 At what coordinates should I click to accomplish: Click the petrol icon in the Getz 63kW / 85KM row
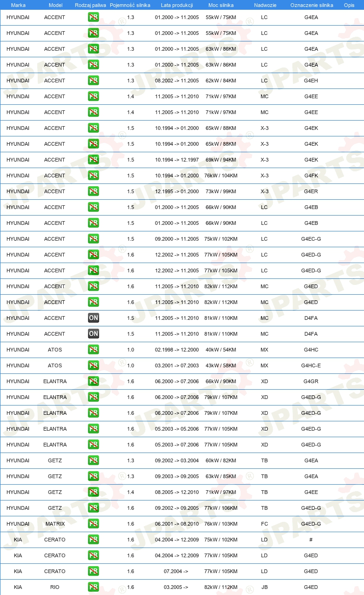pyautogui.click(x=93, y=476)
